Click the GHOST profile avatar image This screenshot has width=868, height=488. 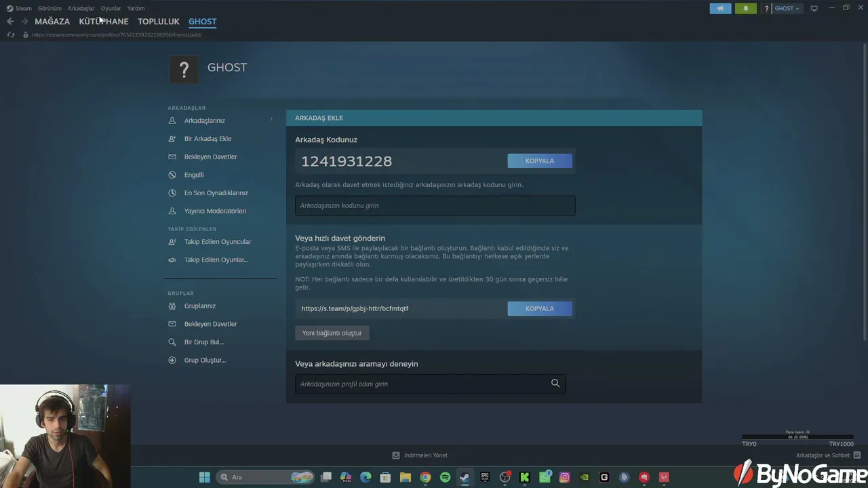(x=184, y=68)
